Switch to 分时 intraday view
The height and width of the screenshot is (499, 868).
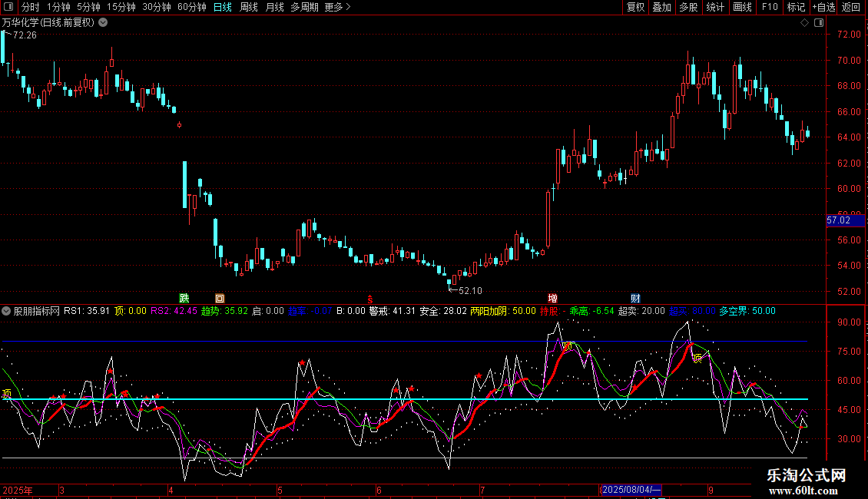(30, 8)
